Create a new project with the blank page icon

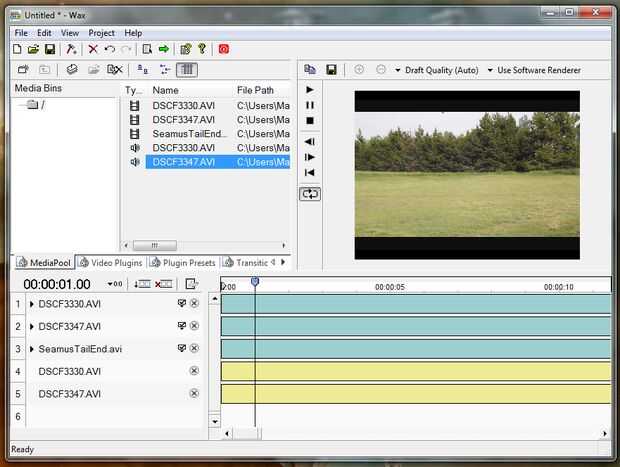tap(17, 49)
